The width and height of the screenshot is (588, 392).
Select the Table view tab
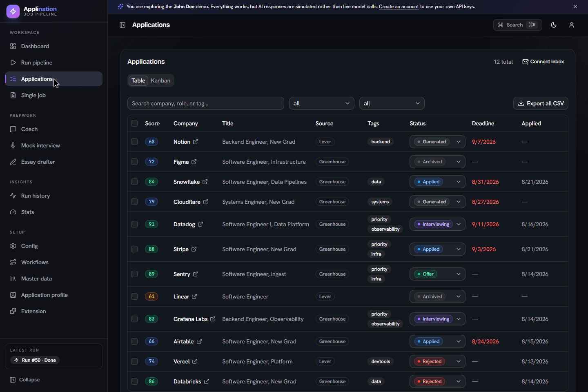(x=138, y=80)
